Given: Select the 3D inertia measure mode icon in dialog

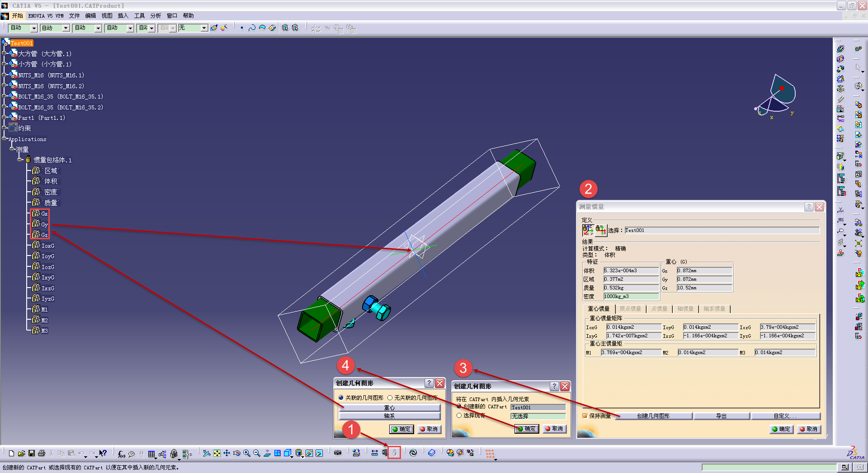Looking at the screenshot, I should 587,230.
